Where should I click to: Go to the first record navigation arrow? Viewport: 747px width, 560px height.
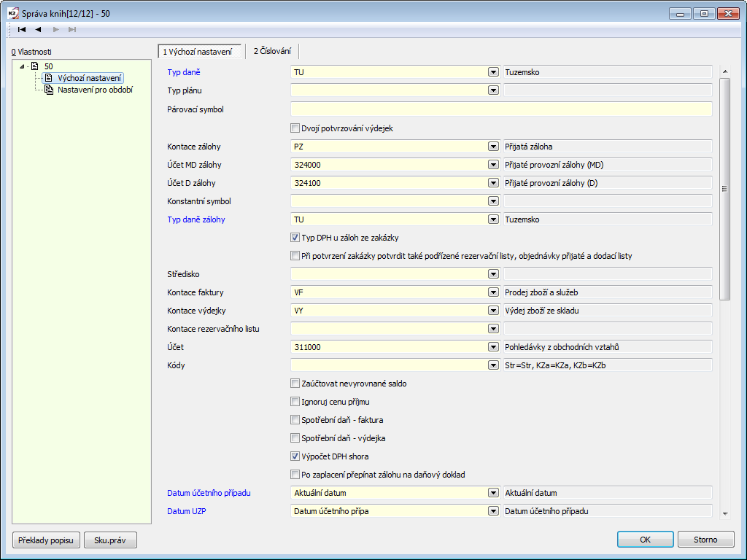(x=22, y=29)
